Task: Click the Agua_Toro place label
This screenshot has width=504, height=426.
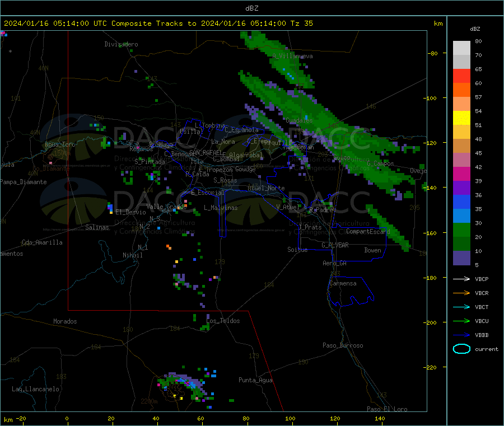Action: pyautogui.click(x=60, y=144)
